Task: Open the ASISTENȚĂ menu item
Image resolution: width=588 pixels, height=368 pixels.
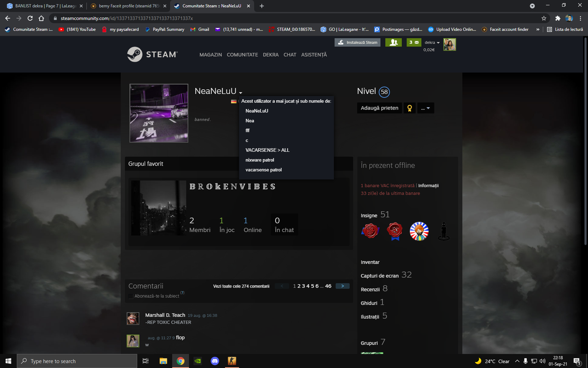Action: [314, 55]
